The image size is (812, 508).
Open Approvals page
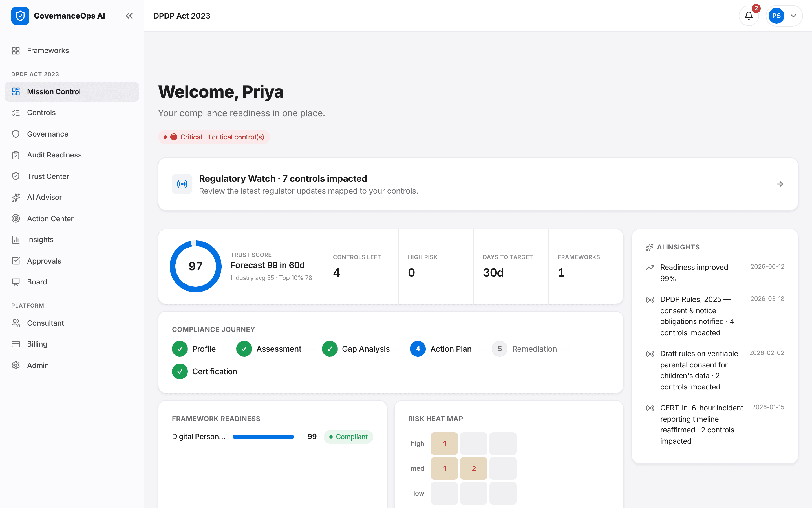72,261
